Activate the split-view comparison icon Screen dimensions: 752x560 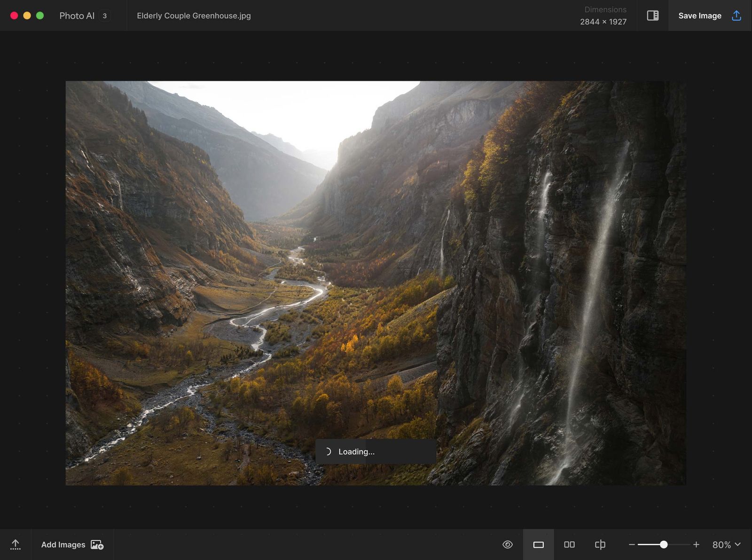pos(600,544)
